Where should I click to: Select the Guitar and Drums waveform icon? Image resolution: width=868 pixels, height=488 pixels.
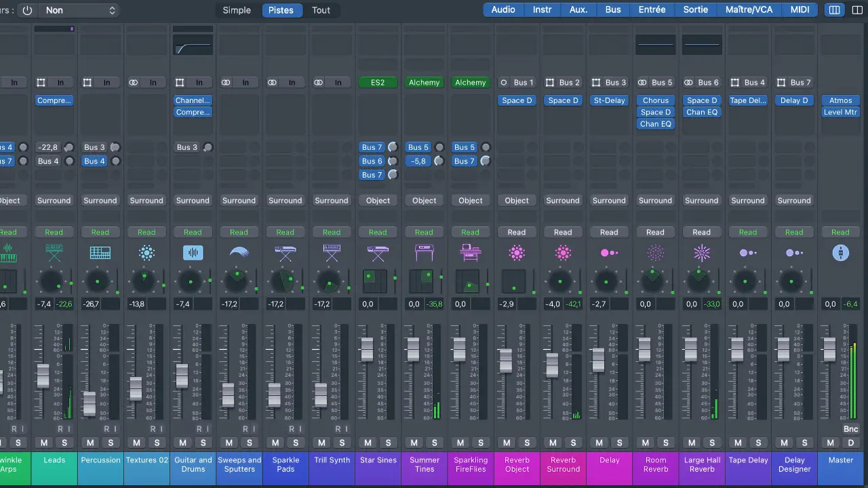[x=193, y=253]
